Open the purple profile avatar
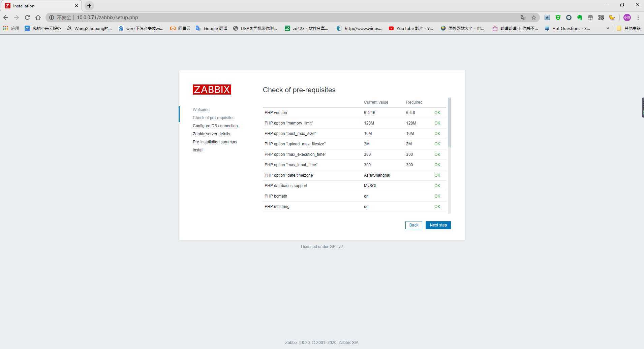 [x=627, y=18]
